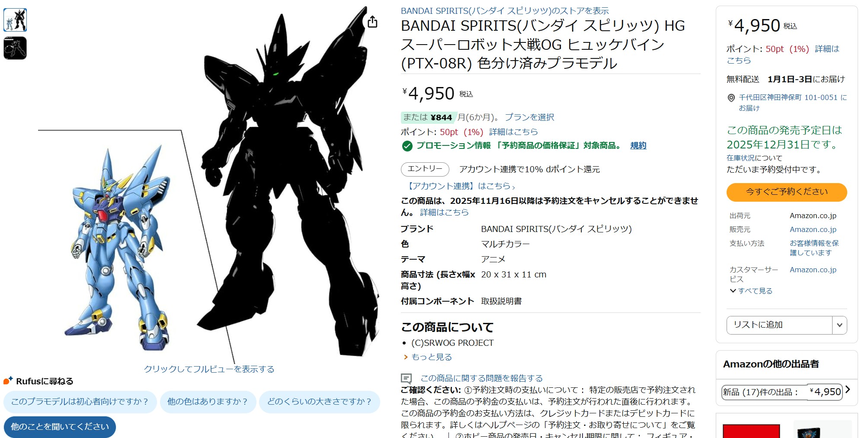The image size is (868, 438).
Task: Click the エントリー button
Action: (425, 169)
